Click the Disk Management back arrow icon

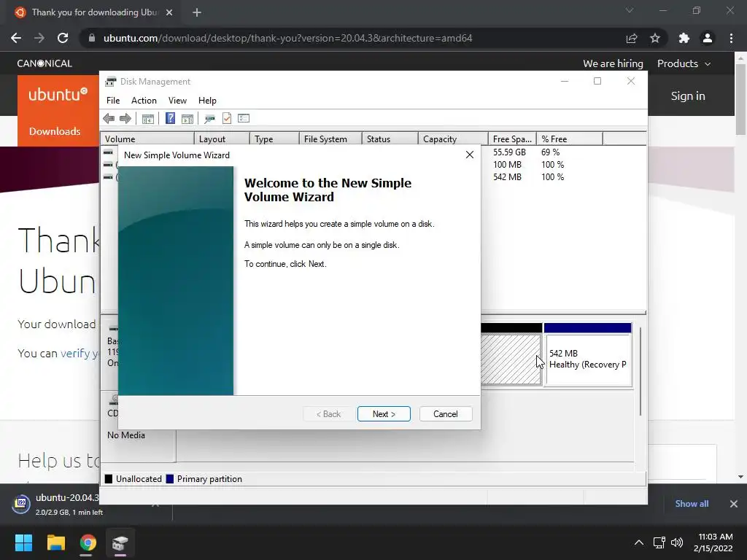109,119
